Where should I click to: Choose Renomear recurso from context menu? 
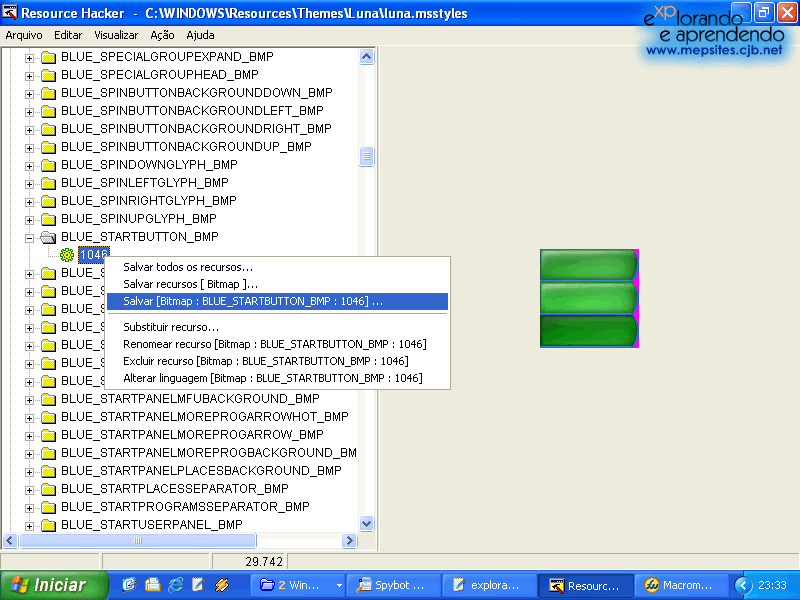tap(278, 344)
